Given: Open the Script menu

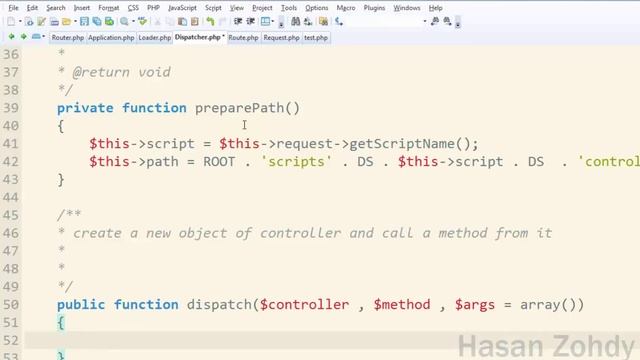Looking at the screenshot, I should 213,8.
